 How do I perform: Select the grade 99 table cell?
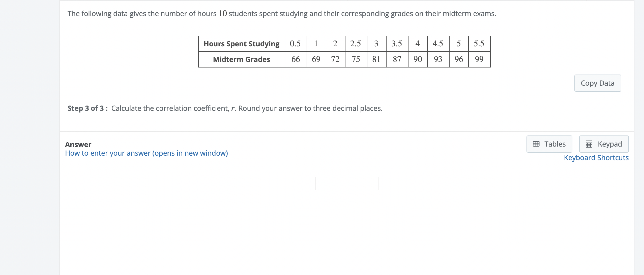coord(479,59)
